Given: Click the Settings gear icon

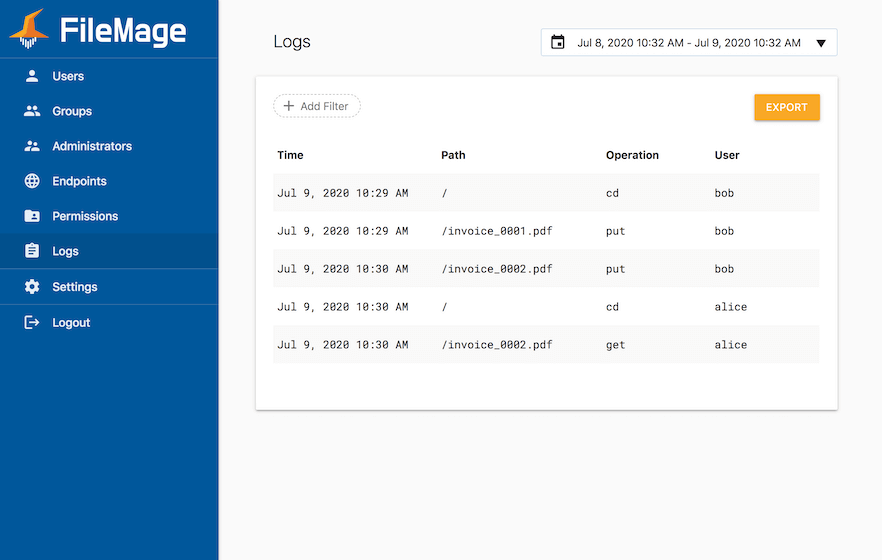Looking at the screenshot, I should pyautogui.click(x=32, y=287).
